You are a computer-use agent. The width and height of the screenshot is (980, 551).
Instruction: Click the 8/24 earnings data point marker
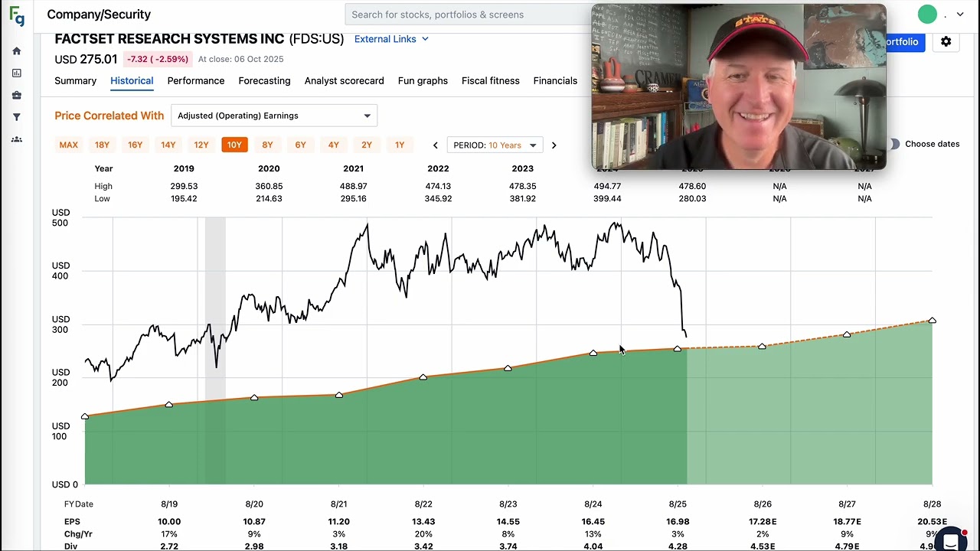pyautogui.click(x=593, y=353)
